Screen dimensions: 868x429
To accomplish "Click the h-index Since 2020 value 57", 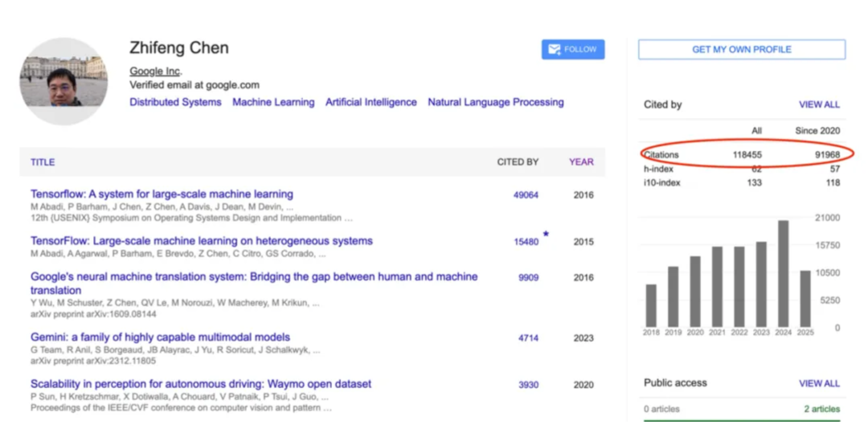I will click(834, 169).
